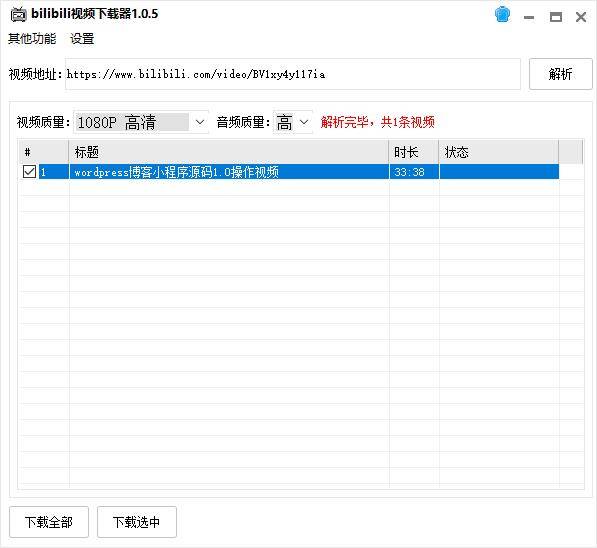Click the # column header

44,152
